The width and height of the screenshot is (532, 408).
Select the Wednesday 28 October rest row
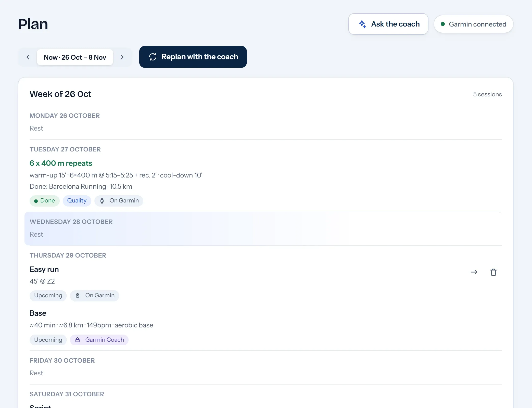coord(263,228)
